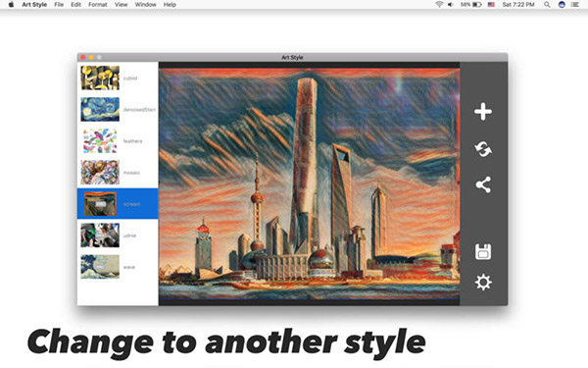Choose the feathers style thumbnail
Image resolution: width=588 pixels, height=368 pixels.
[100, 140]
